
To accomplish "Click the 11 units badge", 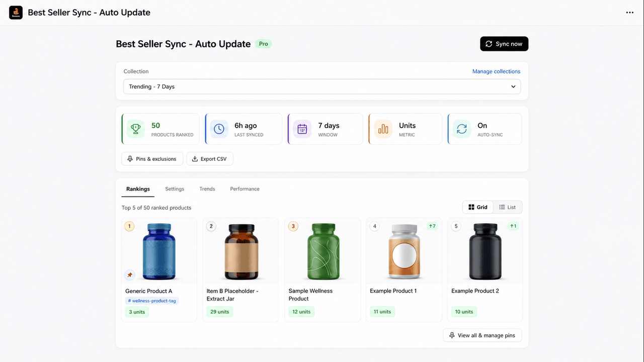I will coord(382,312).
